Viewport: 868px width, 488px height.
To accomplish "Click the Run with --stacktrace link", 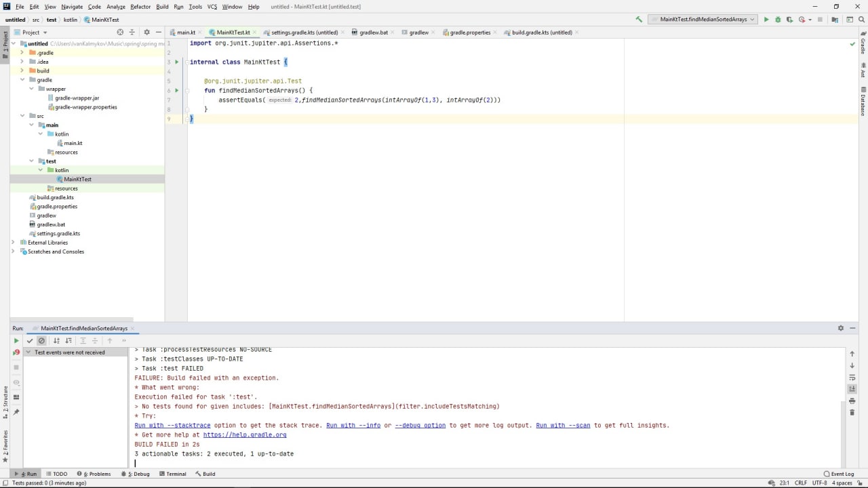I will click(172, 426).
